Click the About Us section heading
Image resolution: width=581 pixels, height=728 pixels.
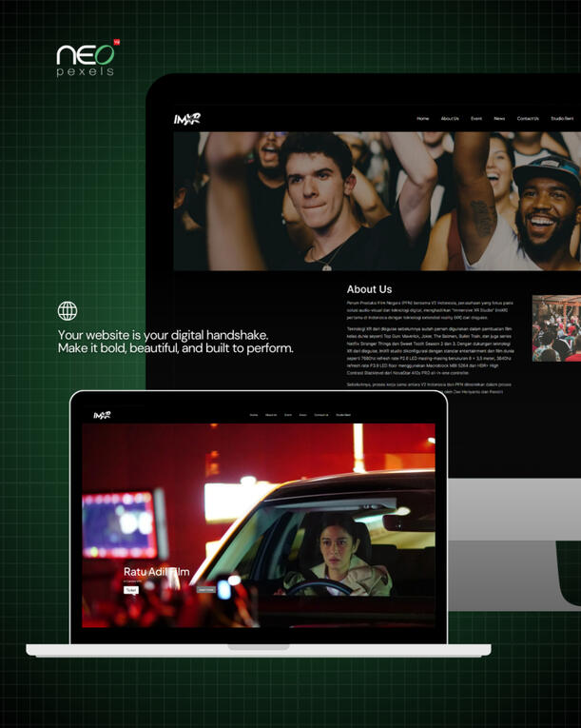tap(369, 289)
